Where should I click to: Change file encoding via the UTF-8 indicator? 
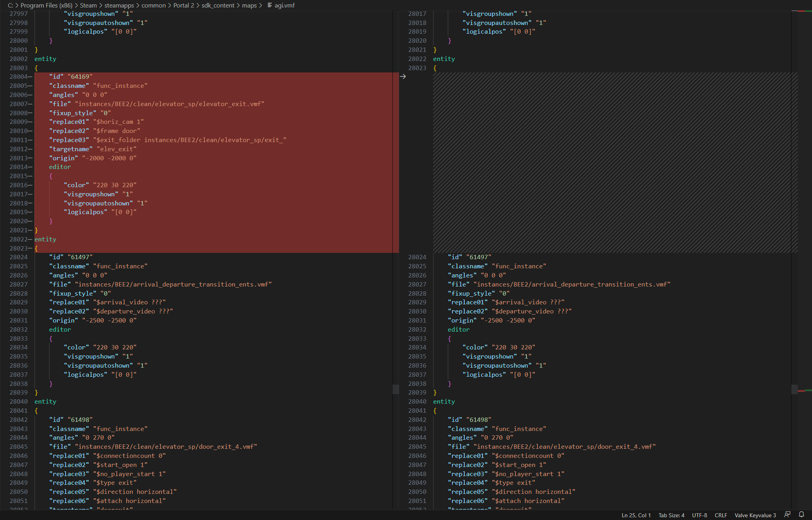coord(699,515)
